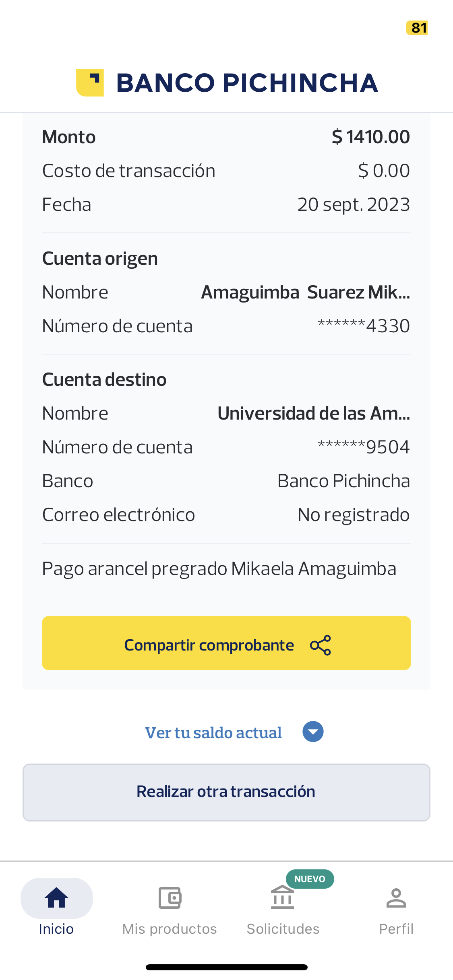Switch to the Perfil tab label
453x980 pixels.
(x=396, y=929)
